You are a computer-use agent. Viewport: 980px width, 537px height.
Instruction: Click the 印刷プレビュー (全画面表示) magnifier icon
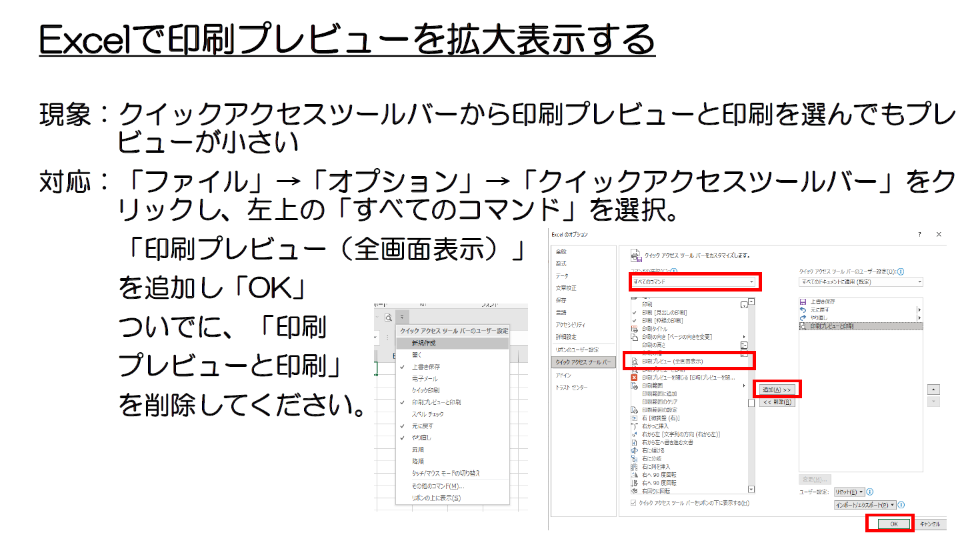(x=634, y=361)
